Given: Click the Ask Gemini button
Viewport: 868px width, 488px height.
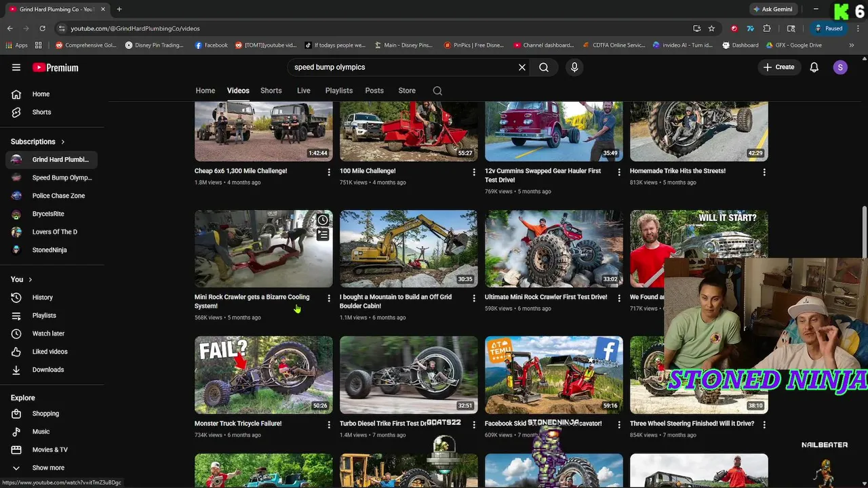Looking at the screenshot, I should click(x=772, y=9).
